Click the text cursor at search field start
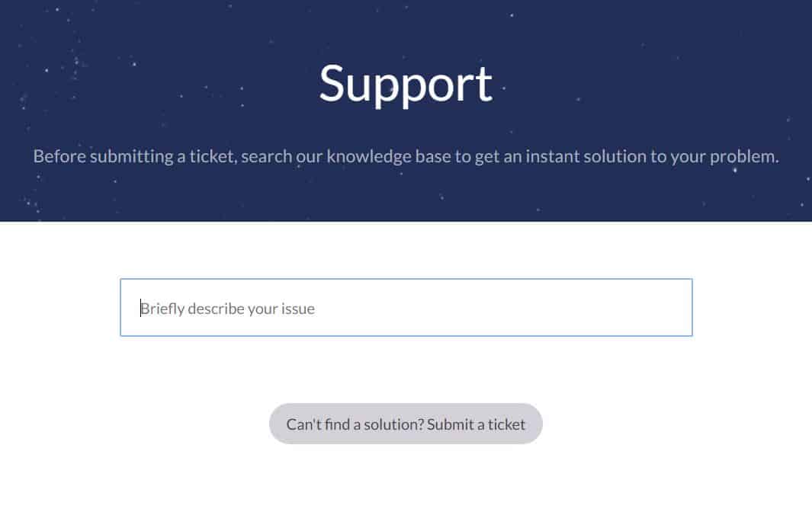The image size is (812, 509). 141,308
